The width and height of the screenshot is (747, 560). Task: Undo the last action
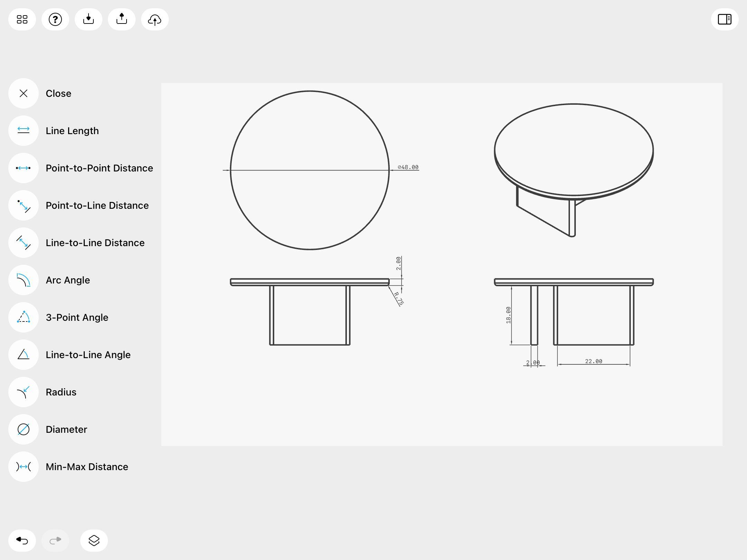point(22,540)
